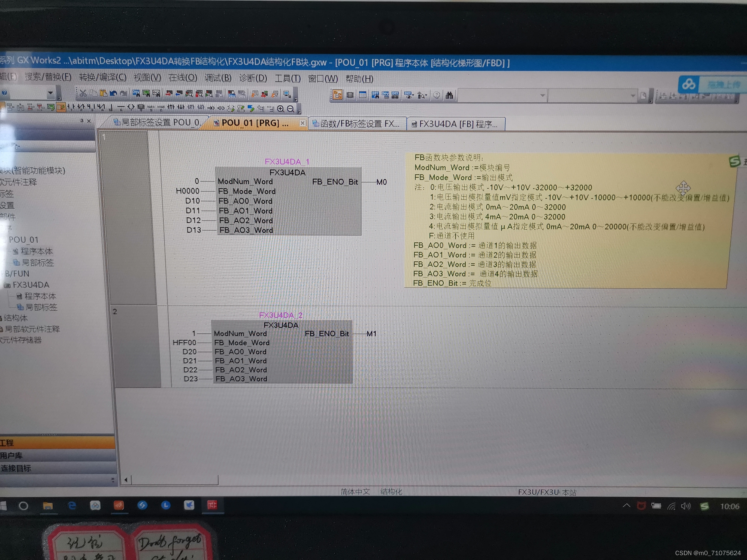Viewport: 747px width, 560px height.
Task: Click the horizontal scrollbar left arrow
Action: 126,480
